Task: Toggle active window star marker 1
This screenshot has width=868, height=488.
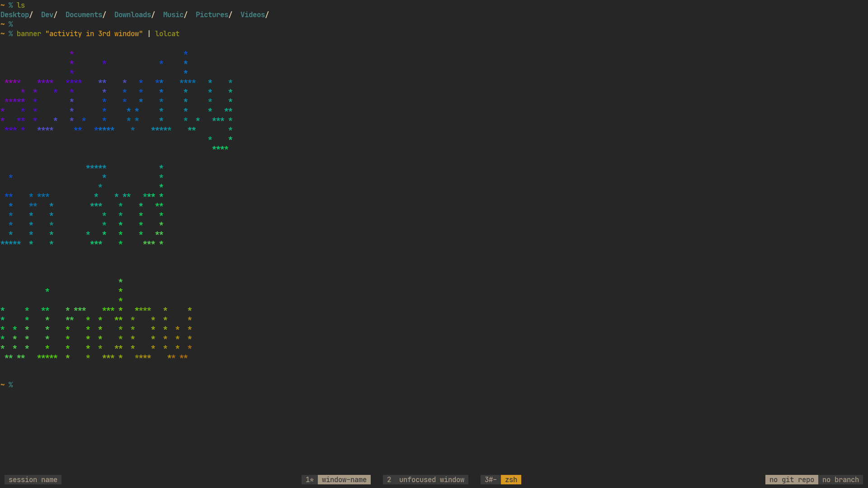Action: pyautogui.click(x=310, y=480)
